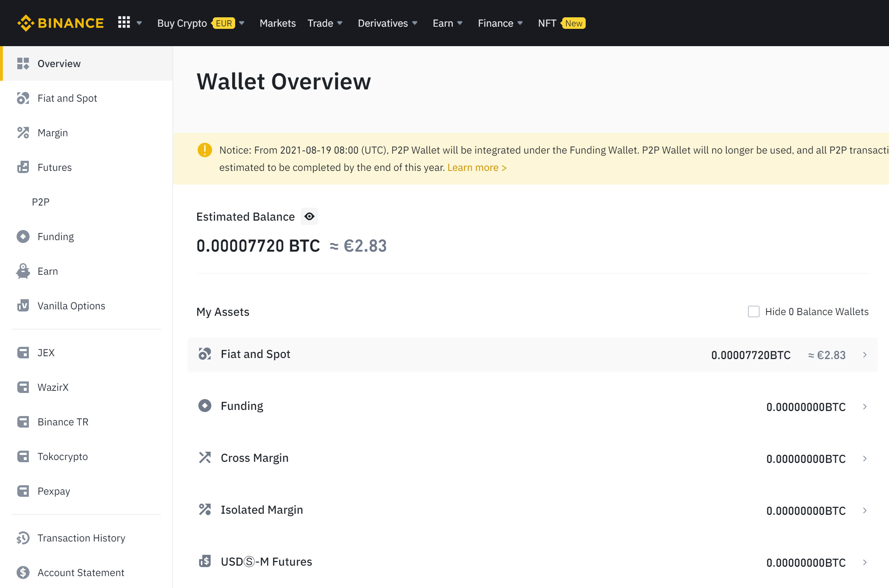The width and height of the screenshot is (889, 588).
Task: Expand the Cross Margin row chevron
Action: pyautogui.click(x=864, y=458)
